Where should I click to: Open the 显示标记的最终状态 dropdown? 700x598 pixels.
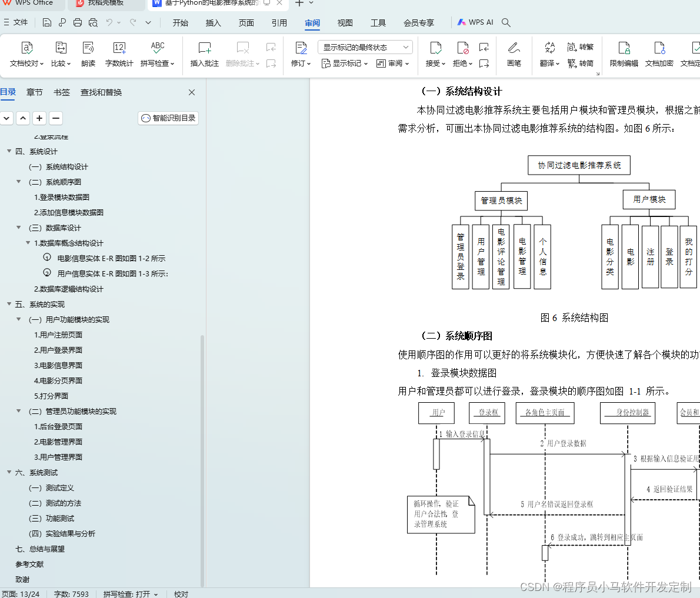click(x=365, y=47)
